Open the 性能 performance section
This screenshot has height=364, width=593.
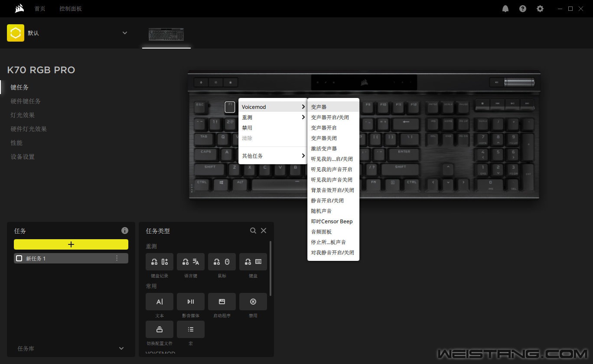[x=16, y=143]
